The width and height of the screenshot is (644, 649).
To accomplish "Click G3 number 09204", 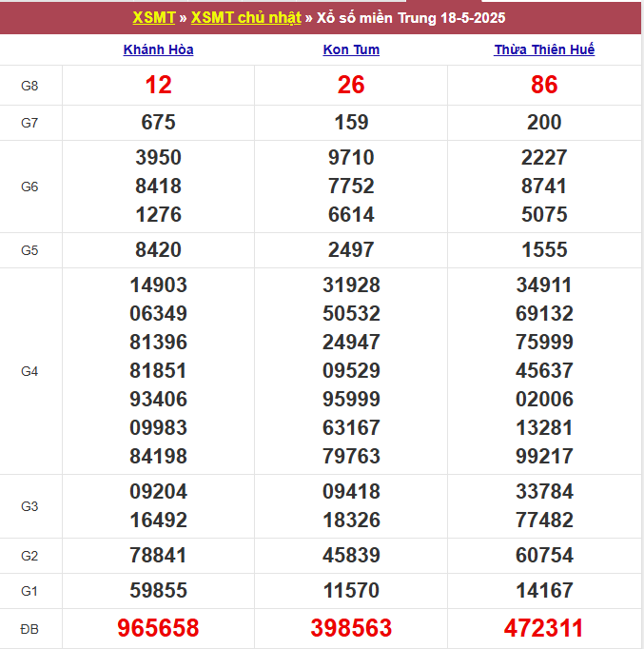I will click(x=159, y=492).
